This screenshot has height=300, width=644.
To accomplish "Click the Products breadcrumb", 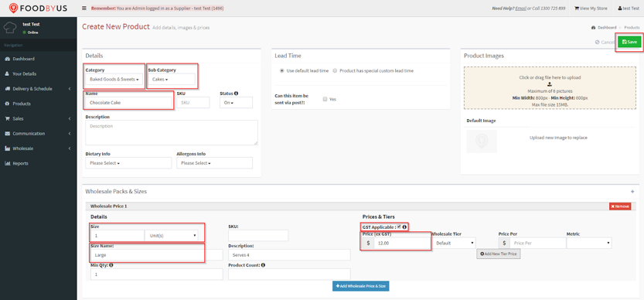I will [632, 28].
